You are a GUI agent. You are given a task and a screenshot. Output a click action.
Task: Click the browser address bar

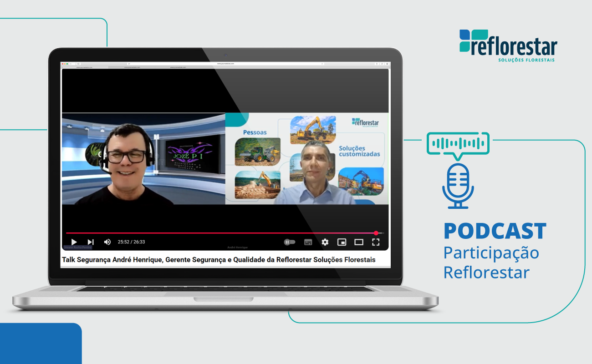point(226,64)
